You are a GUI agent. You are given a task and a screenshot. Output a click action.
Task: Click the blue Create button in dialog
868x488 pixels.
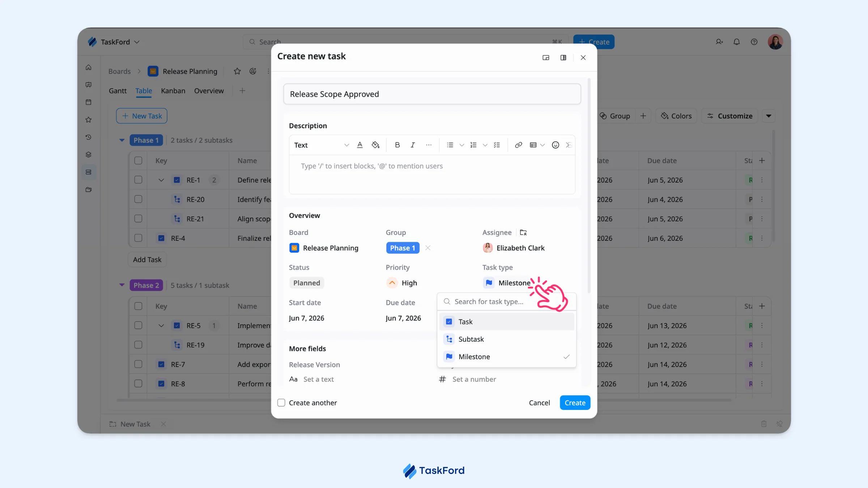click(x=575, y=403)
